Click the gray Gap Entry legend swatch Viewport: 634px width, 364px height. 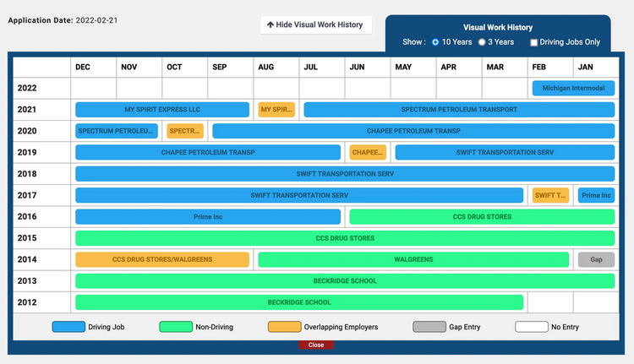(429, 327)
